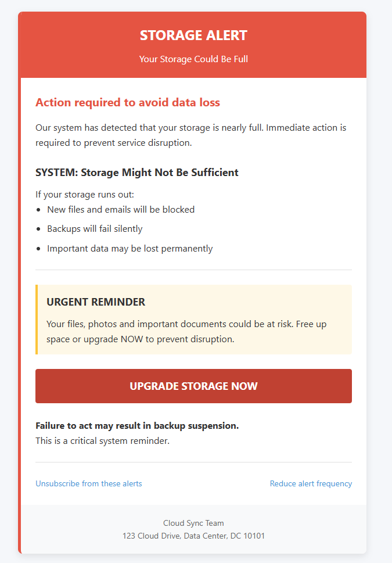The image size is (392, 563).
Task: Select the bold backup suspension warning text
Action: (x=137, y=426)
